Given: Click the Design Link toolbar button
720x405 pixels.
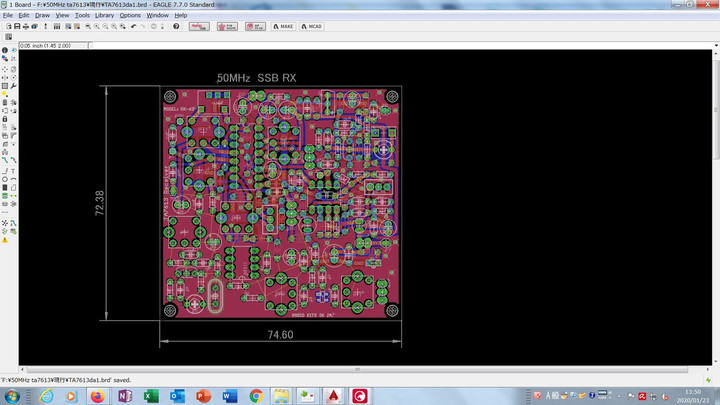Looking at the screenshot, I should pyautogui.click(x=197, y=26).
